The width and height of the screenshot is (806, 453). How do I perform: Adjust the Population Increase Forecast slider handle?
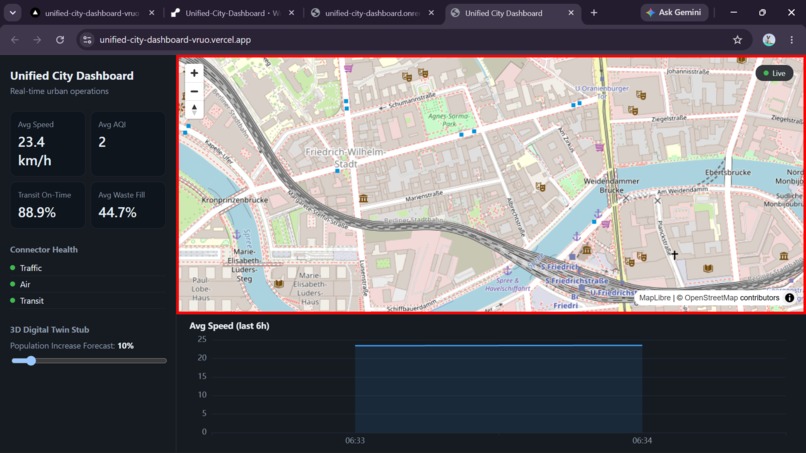(x=31, y=361)
